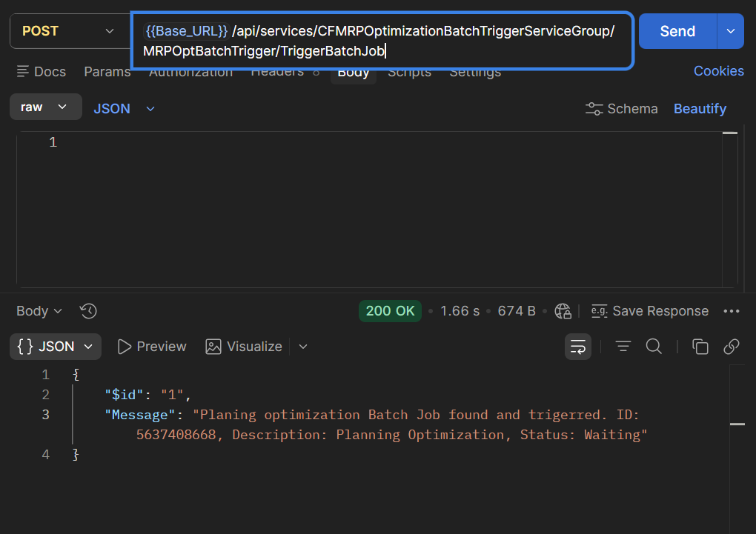
Task: Open the raw body type dropdown
Action: (x=45, y=107)
